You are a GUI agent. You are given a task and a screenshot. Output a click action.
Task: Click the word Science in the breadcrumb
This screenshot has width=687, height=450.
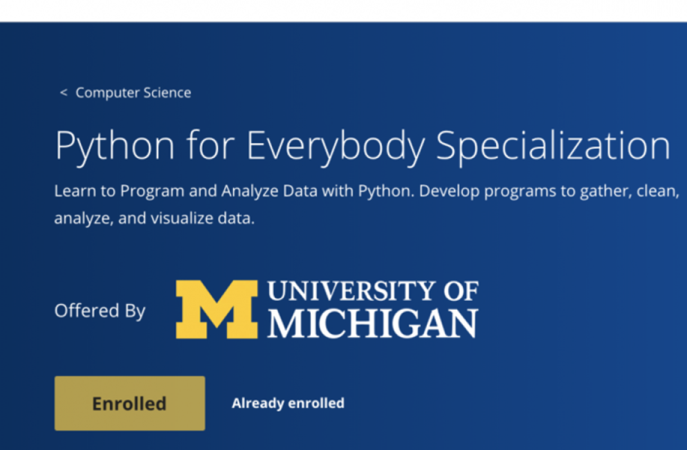pos(166,93)
